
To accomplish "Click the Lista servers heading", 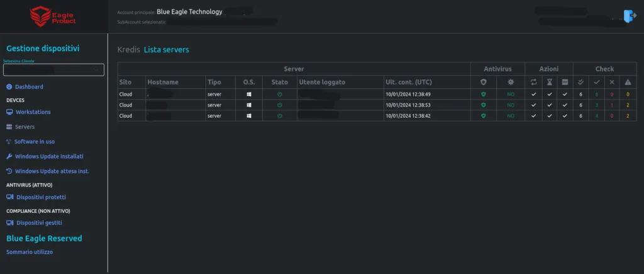I will tap(166, 50).
